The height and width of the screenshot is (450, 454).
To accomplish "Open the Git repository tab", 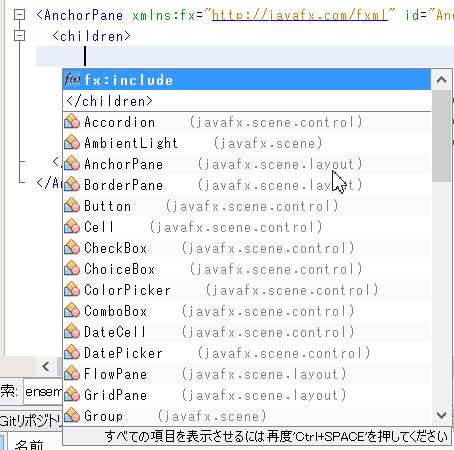I will tap(31, 420).
